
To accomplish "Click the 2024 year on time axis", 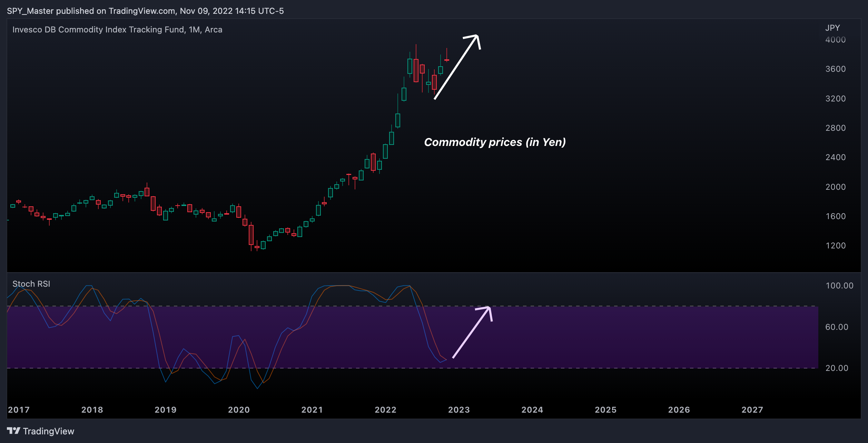I will [532, 410].
